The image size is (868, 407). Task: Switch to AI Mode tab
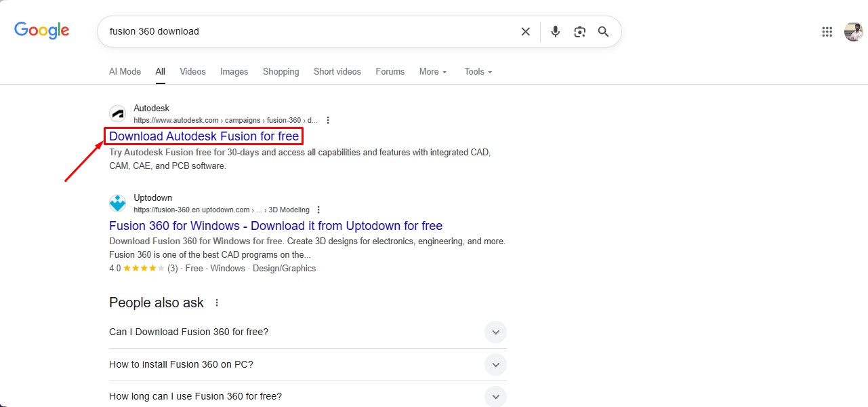(125, 72)
